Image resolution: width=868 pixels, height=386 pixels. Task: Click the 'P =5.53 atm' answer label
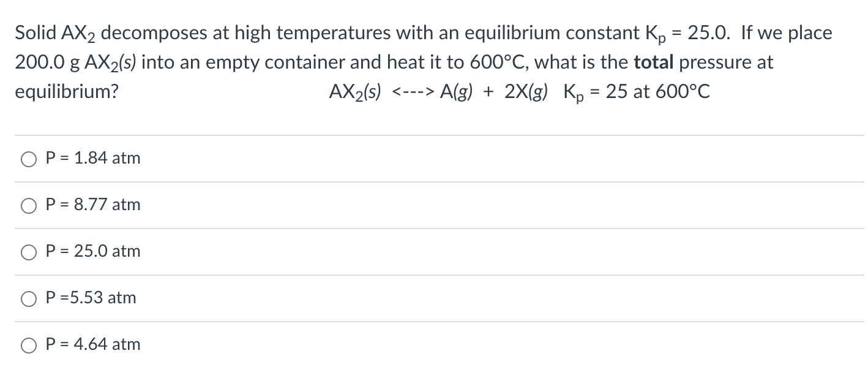pyautogui.click(x=91, y=298)
